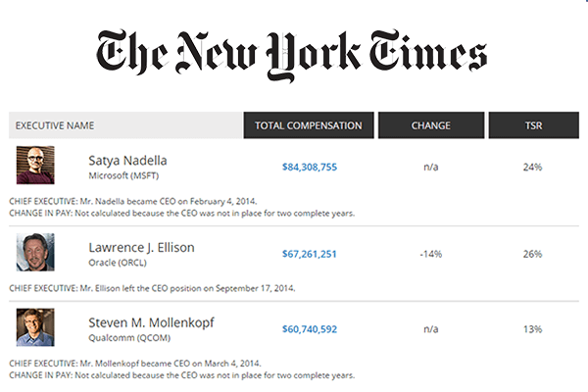588x392 pixels.
Task: Select the Lawrence J. Ellison name
Action: (141, 248)
